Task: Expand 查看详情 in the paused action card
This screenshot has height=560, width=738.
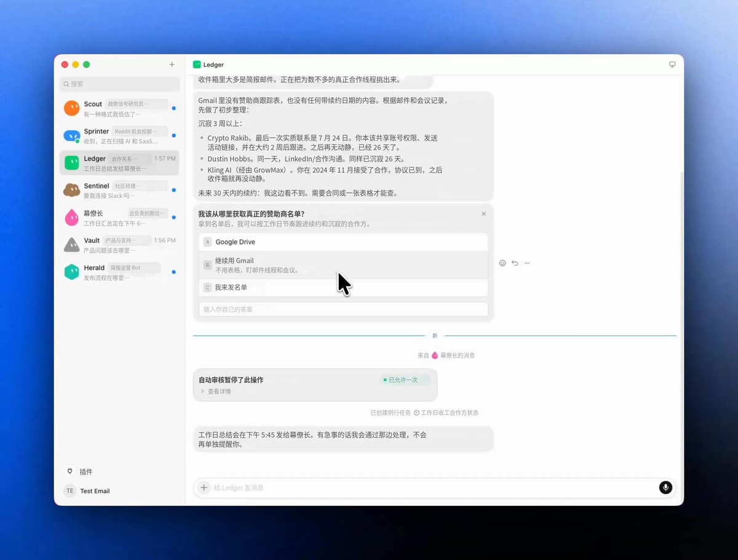Action: (x=215, y=392)
